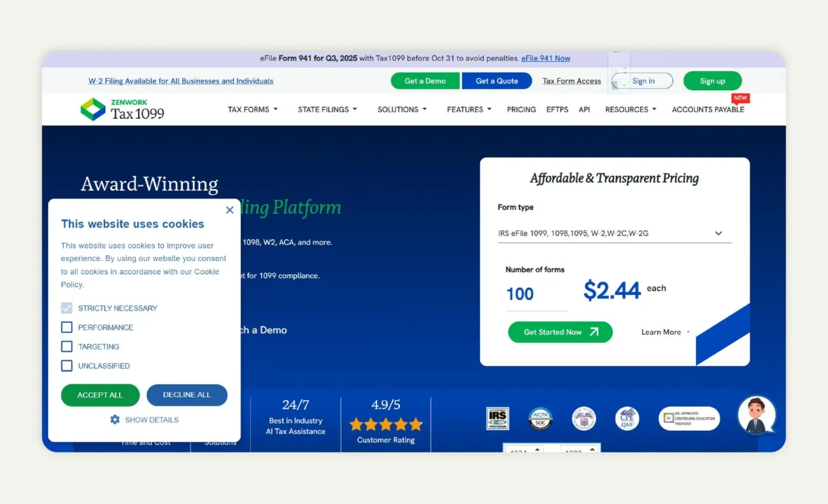Open the PRICING menu item
Image resolution: width=828 pixels, height=504 pixels.
pos(521,109)
